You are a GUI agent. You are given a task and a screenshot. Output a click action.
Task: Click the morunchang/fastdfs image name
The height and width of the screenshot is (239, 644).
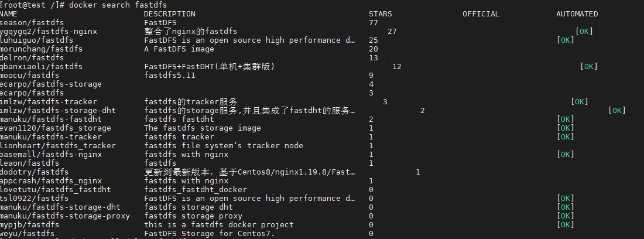41,49
